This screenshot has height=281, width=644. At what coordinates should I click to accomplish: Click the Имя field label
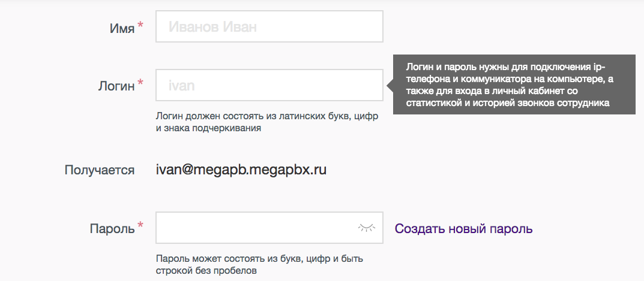[122, 28]
